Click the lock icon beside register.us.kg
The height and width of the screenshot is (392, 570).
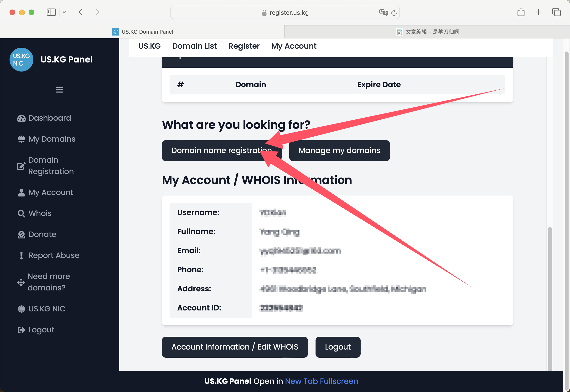(264, 13)
